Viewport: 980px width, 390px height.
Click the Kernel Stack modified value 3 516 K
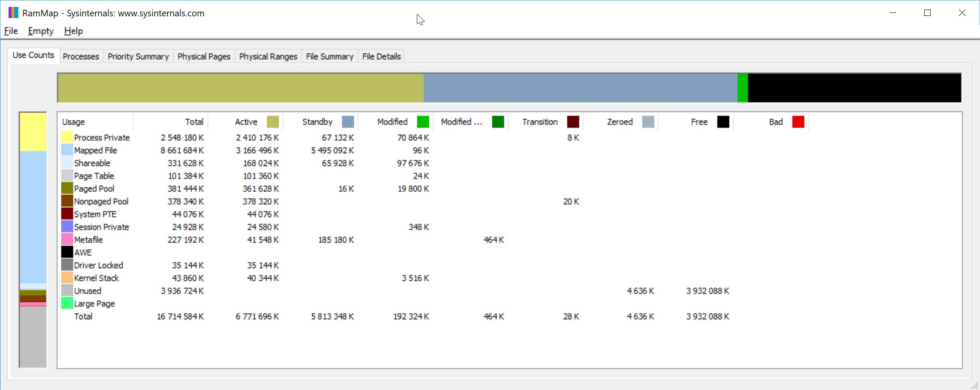click(415, 278)
